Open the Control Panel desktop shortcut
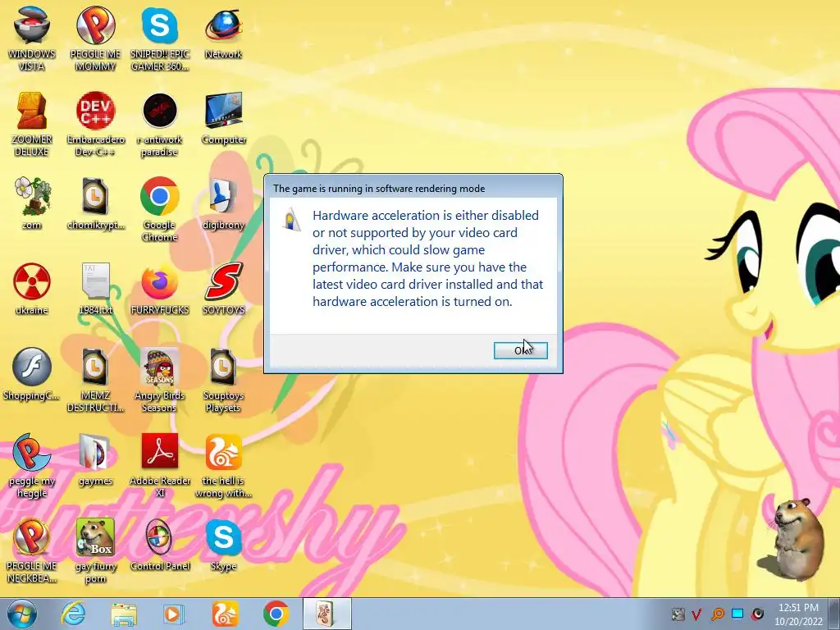This screenshot has height=630, width=840. (160, 545)
